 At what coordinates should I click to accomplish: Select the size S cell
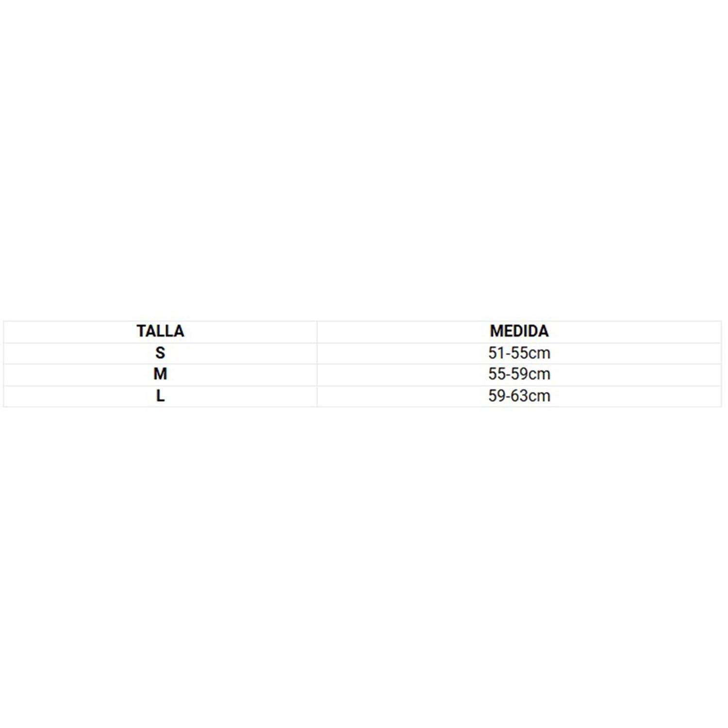click(160, 353)
